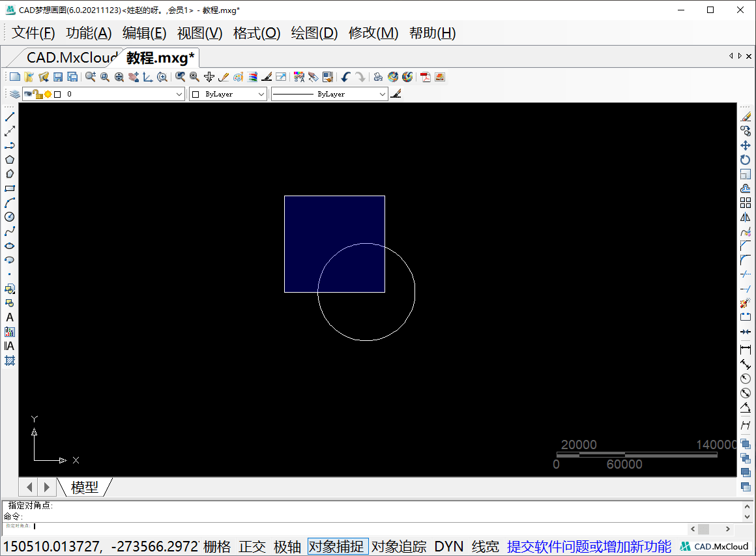Switch to the CAD.MxCloud tab

(x=71, y=58)
